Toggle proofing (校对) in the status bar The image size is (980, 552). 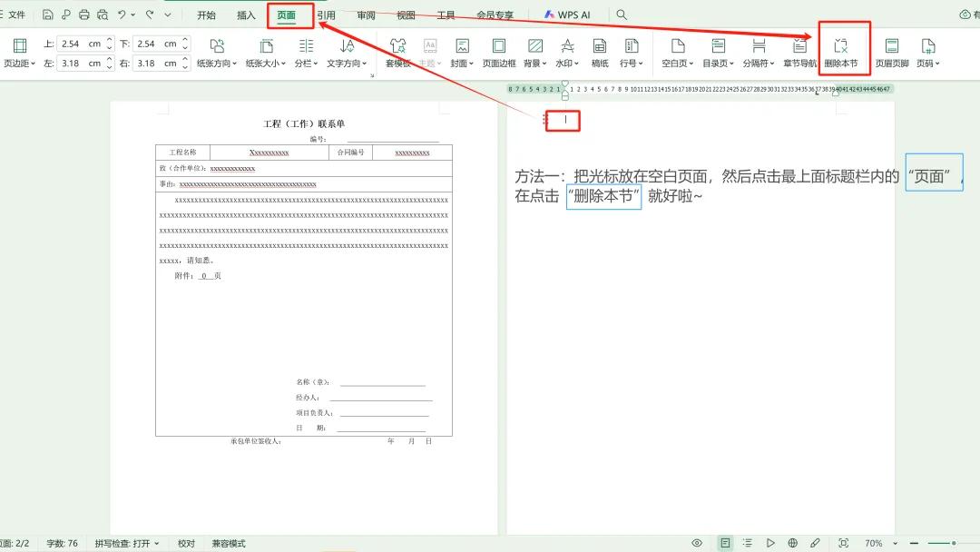tap(185, 543)
